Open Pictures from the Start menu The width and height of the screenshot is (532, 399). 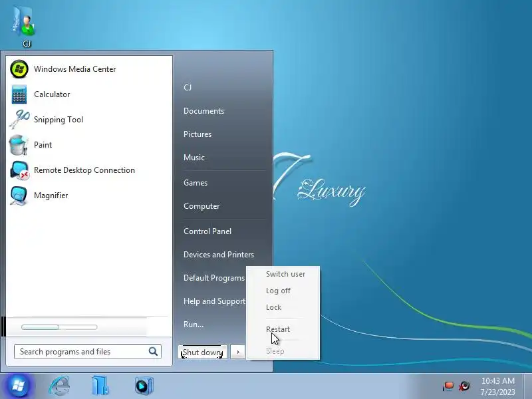(198, 134)
